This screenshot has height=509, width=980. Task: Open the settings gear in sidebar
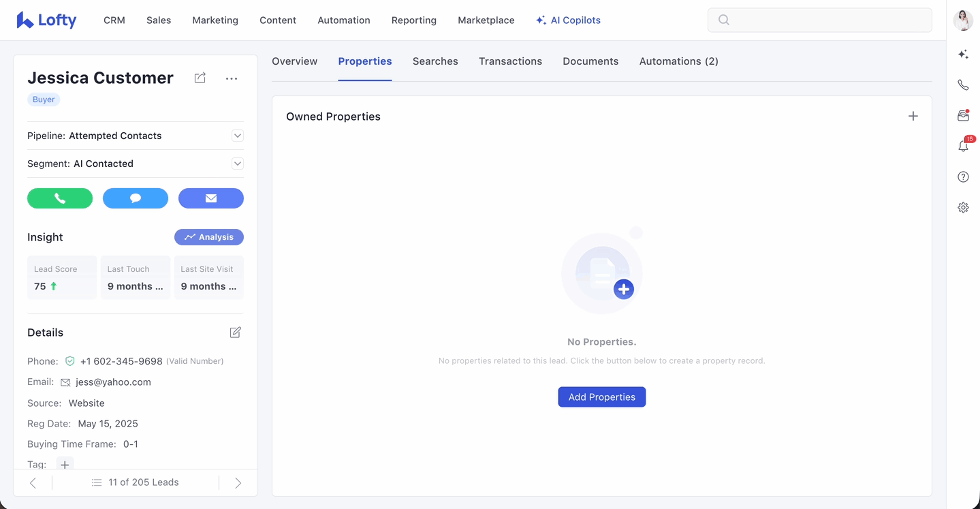(x=963, y=208)
